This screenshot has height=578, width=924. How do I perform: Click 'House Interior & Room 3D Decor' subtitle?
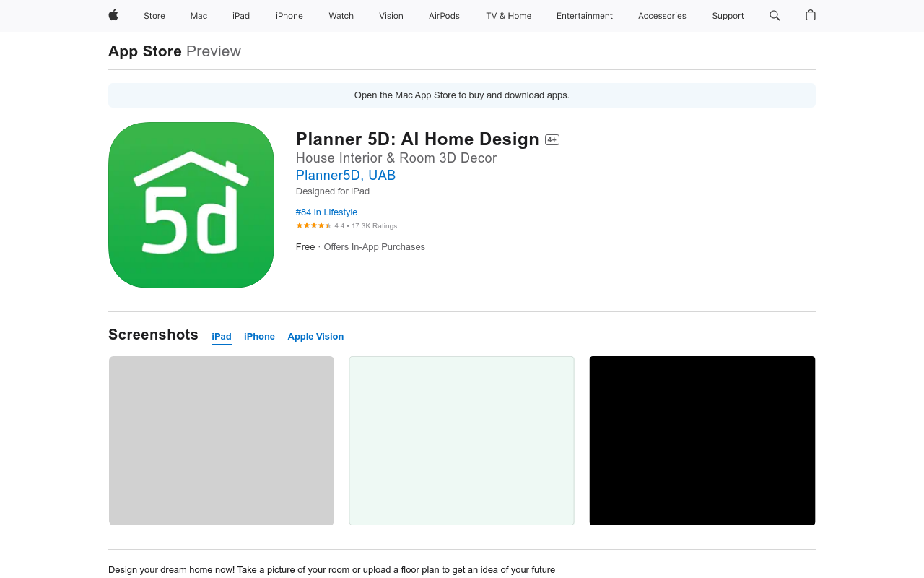coord(396,158)
